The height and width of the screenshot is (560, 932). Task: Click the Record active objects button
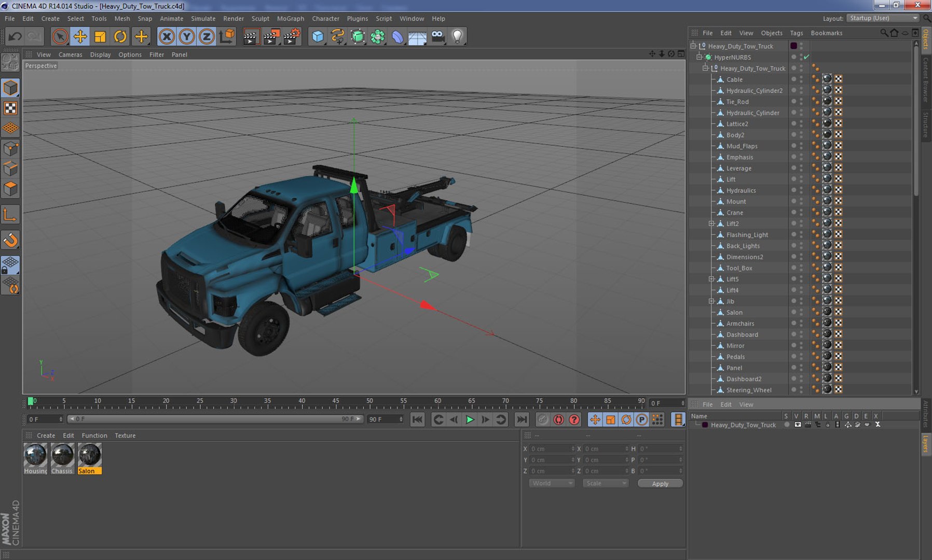[543, 419]
